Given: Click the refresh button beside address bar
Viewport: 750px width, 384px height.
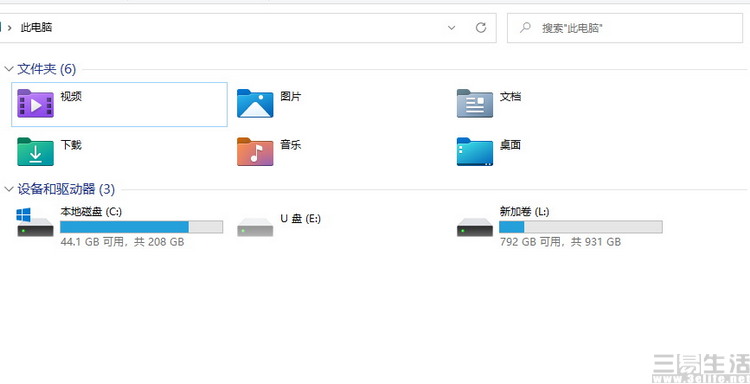Looking at the screenshot, I should [x=481, y=28].
